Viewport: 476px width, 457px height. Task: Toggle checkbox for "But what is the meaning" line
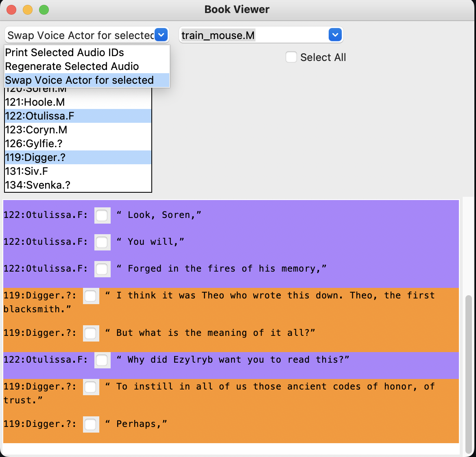(91, 333)
